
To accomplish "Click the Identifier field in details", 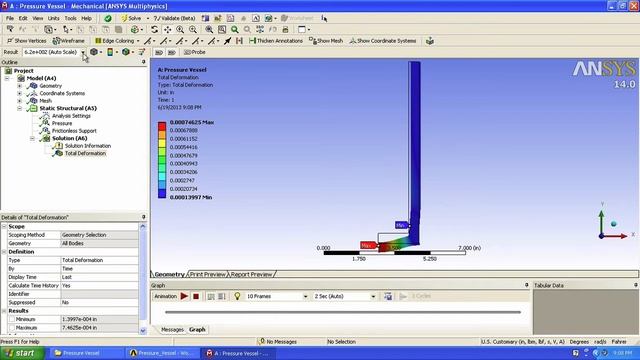I will coord(99,294).
